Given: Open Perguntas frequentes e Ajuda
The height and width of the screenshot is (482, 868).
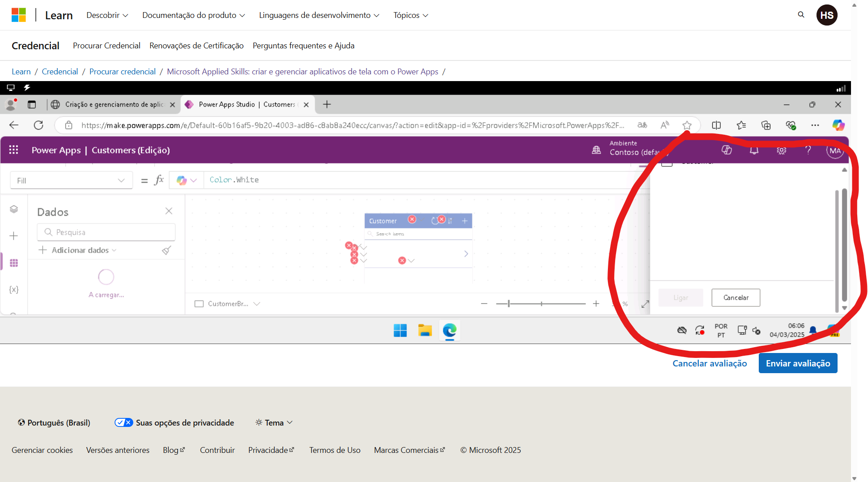Looking at the screenshot, I should coord(304,46).
